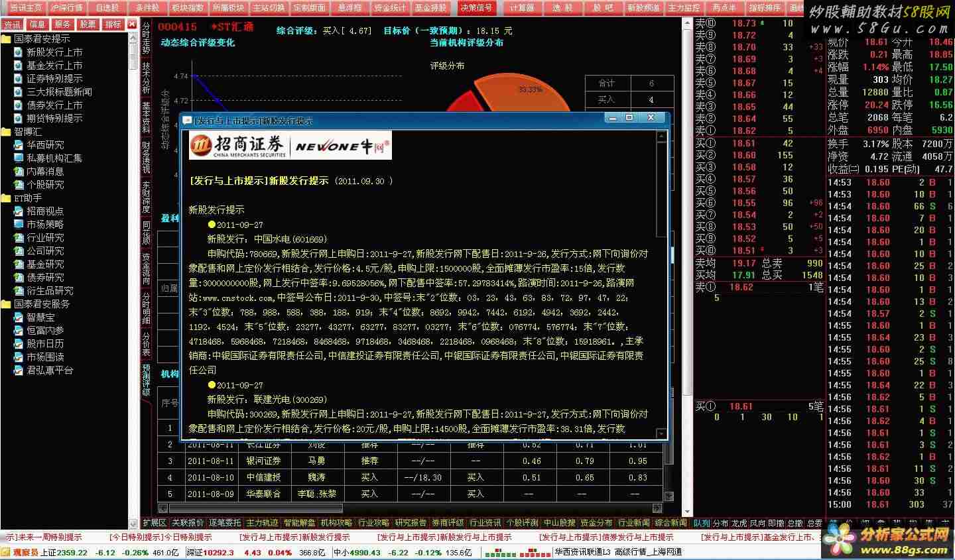Open 债券发行上市 document item
Viewport: 955px width, 560px height.
coord(54,105)
